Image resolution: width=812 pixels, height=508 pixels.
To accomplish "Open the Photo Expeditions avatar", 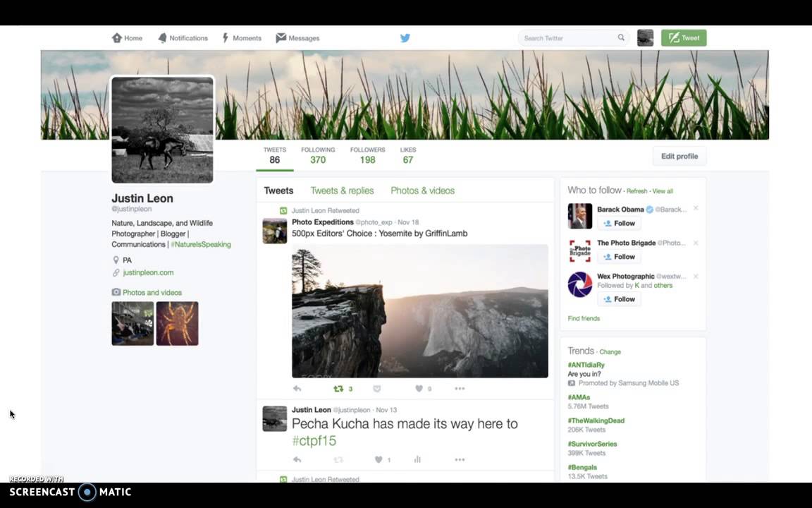I will [274, 231].
